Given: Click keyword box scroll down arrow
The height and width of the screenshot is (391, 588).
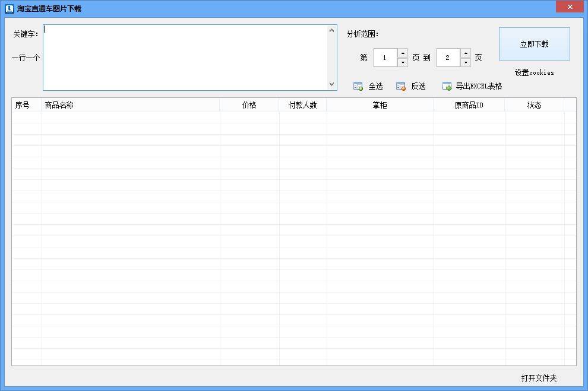Looking at the screenshot, I should click(331, 84).
